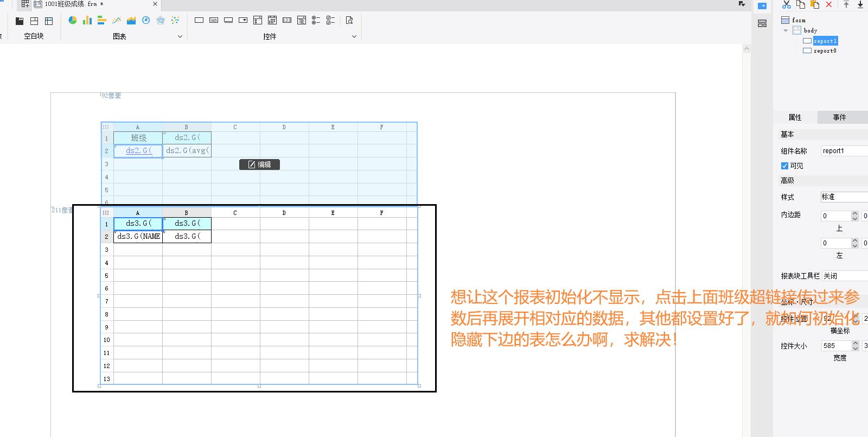Select the ds2.G(avg( cell
The height and width of the screenshot is (437, 868).
click(187, 151)
